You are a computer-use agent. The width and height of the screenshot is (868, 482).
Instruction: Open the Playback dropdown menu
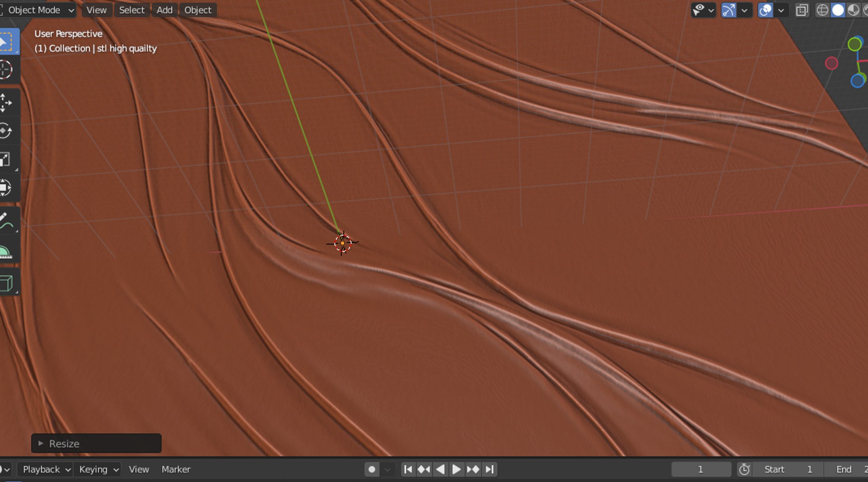point(47,469)
